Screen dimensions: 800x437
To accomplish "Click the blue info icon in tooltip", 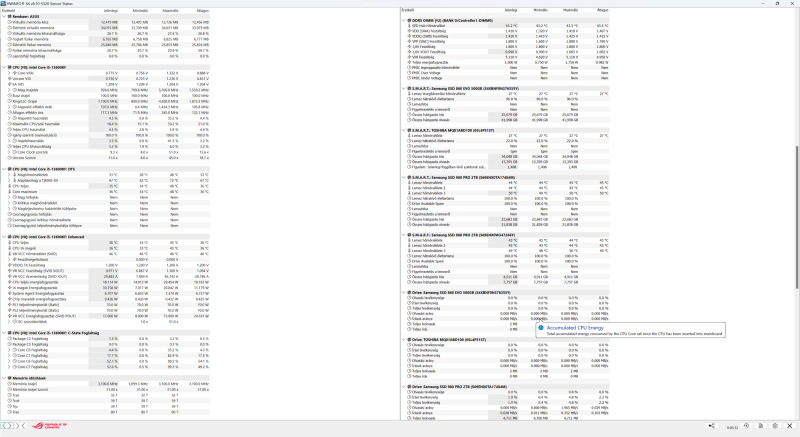I will [541, 328].
